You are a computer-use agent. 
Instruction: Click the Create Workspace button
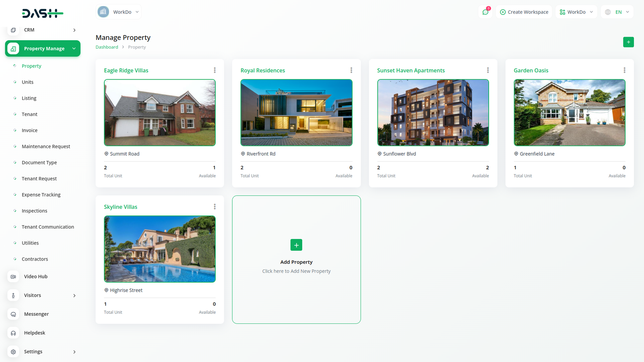[524, 12]
